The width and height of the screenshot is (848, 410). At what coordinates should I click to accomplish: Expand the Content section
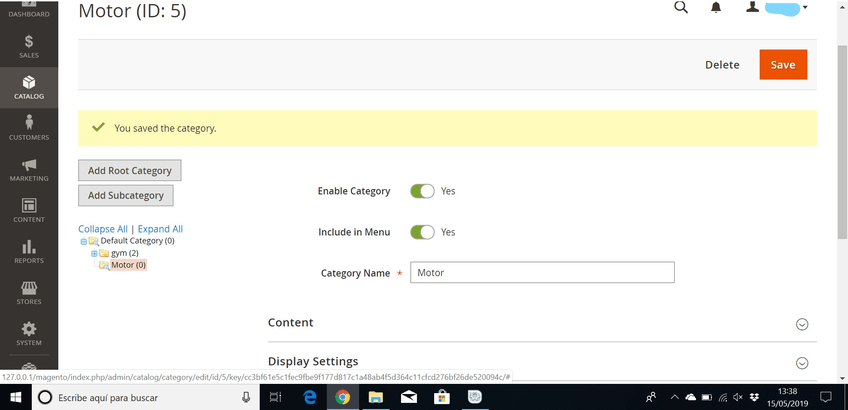[x=801, y=324]
